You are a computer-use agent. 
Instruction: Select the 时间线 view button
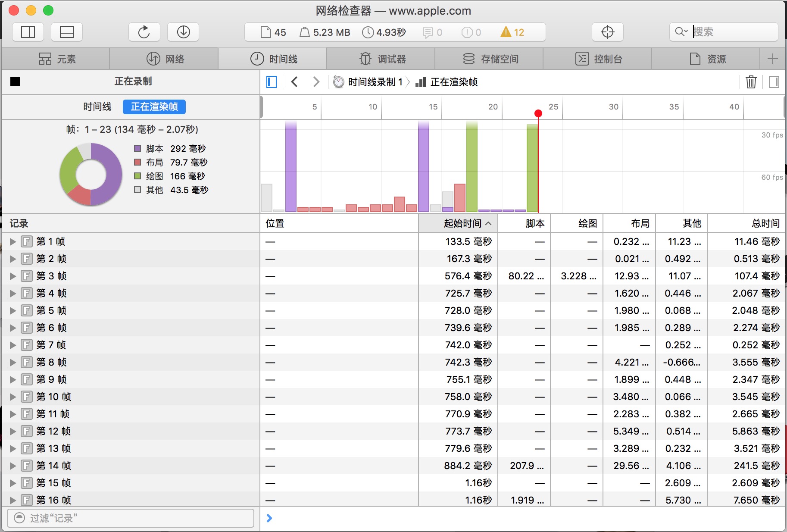(97, 106)
